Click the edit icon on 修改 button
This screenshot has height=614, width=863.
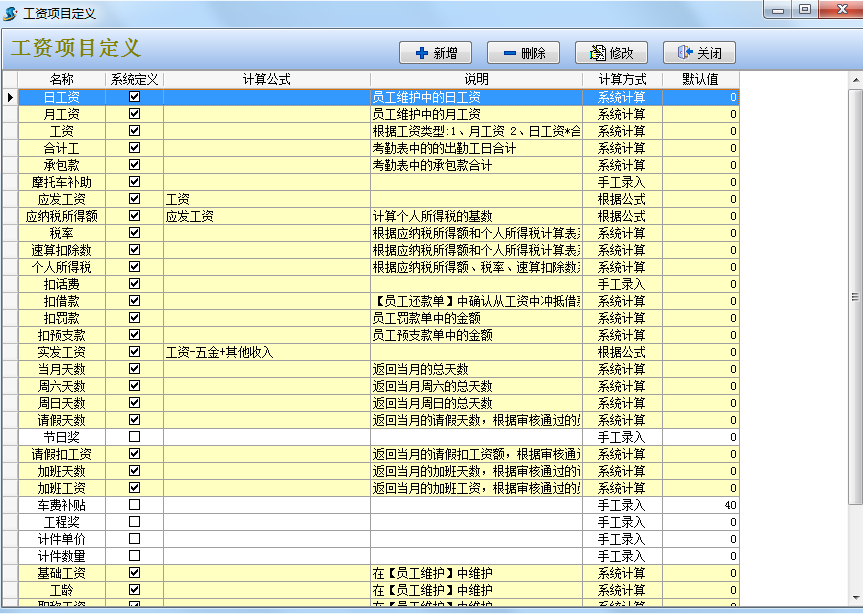coord(597,53)
